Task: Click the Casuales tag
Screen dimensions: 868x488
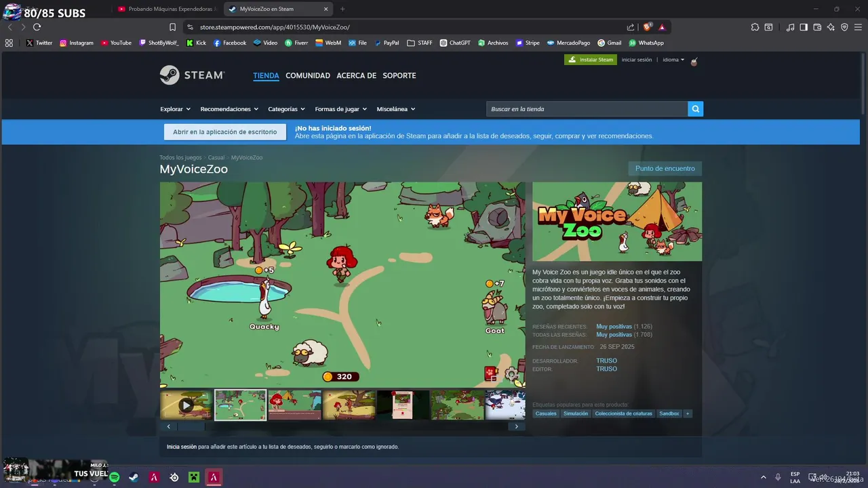Action: click(546, 413)
